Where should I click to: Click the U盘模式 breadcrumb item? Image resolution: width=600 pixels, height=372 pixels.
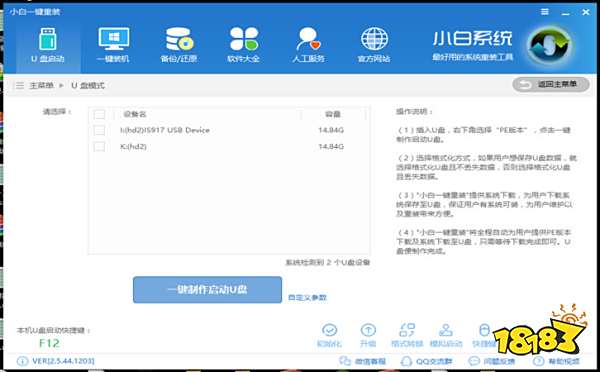point(88,85)
